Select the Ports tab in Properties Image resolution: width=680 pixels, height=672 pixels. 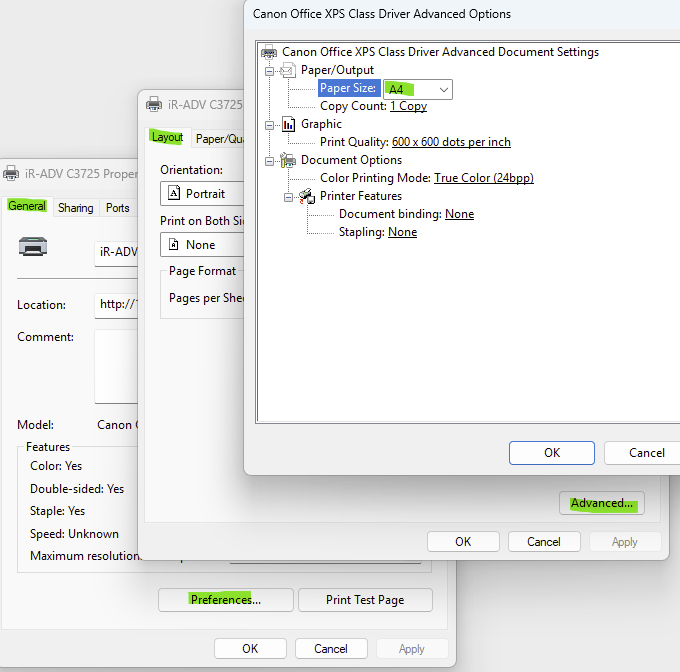(x=118, y=208)
